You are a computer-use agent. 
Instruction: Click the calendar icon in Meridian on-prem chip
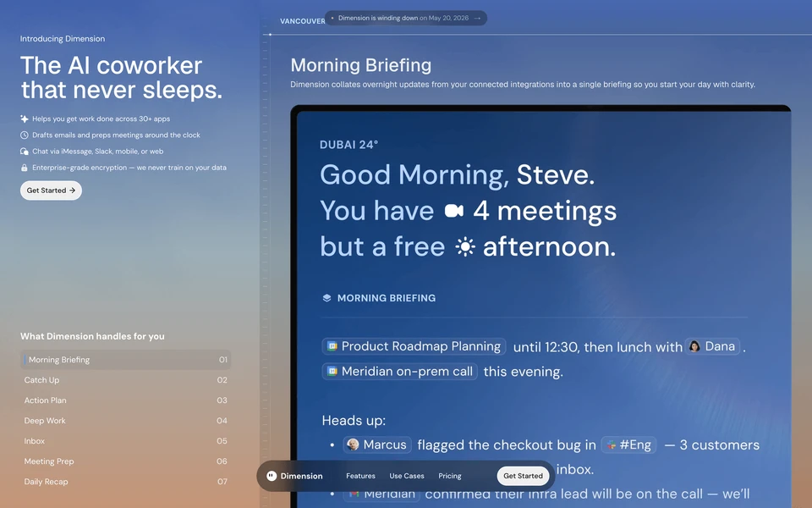pyautogui.click(x=332, y=371)
